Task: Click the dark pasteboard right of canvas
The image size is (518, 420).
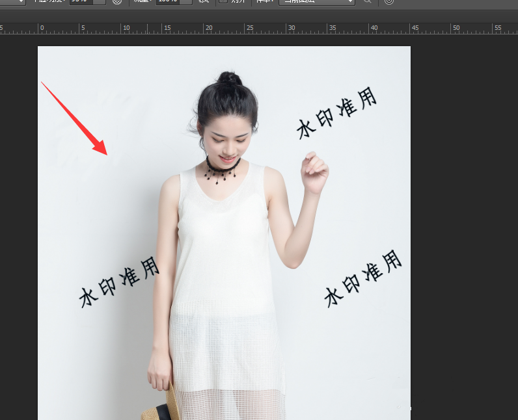Action: 463,228
